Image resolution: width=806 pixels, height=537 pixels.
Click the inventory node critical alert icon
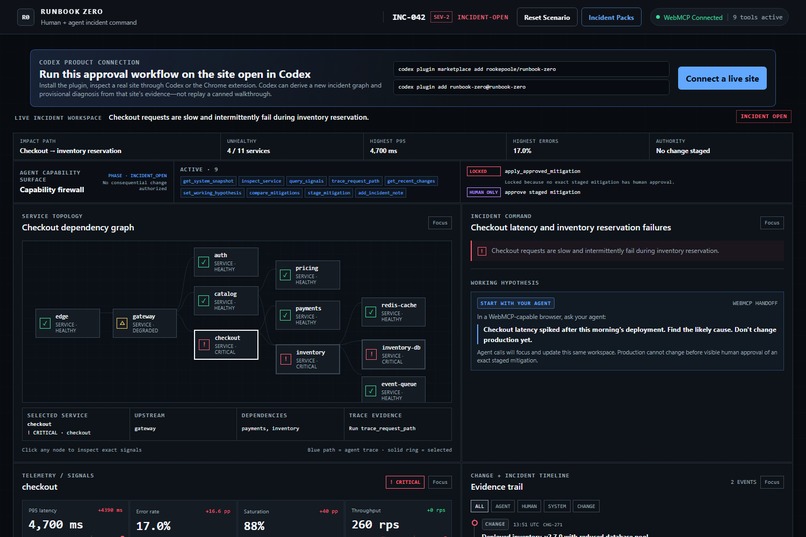click(x=286, y=359)
